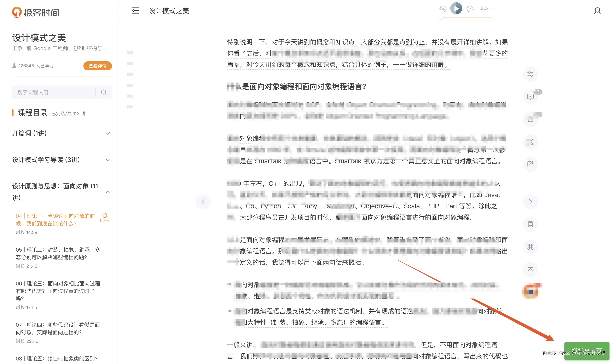The image size is (614, 364).
Task: Go to next lesson arrow
Action: 530,202
